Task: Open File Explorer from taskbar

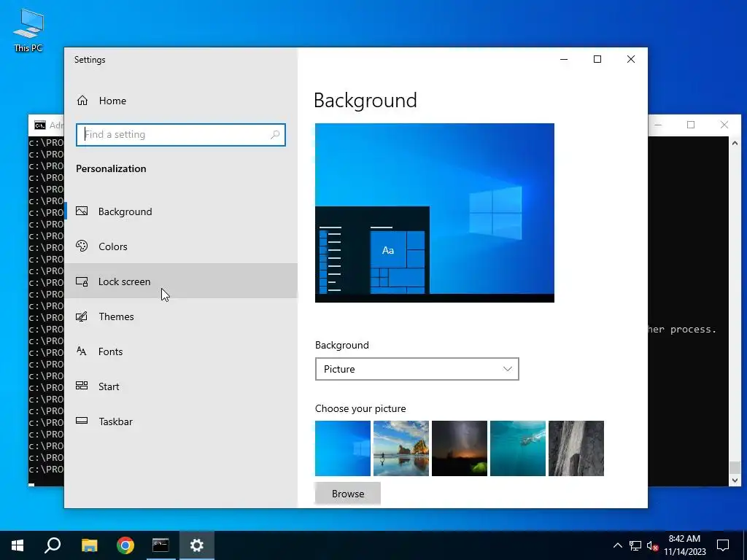Action: [x=89, y=545]
